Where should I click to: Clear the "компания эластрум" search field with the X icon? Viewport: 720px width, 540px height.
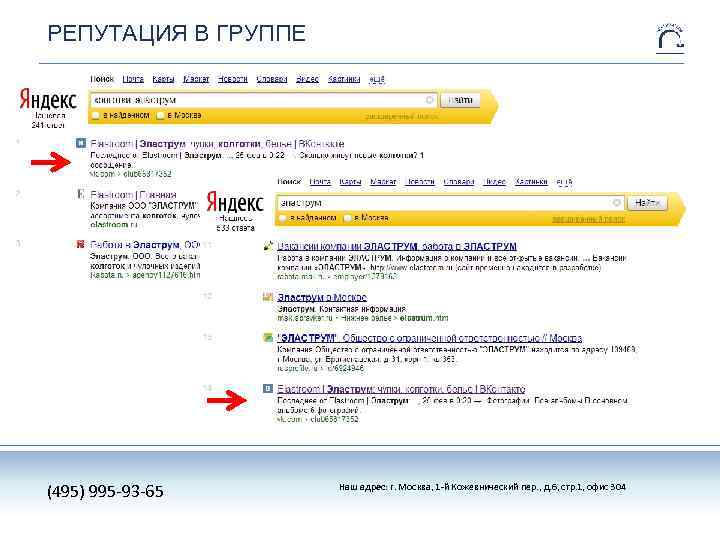pos(429,100)
